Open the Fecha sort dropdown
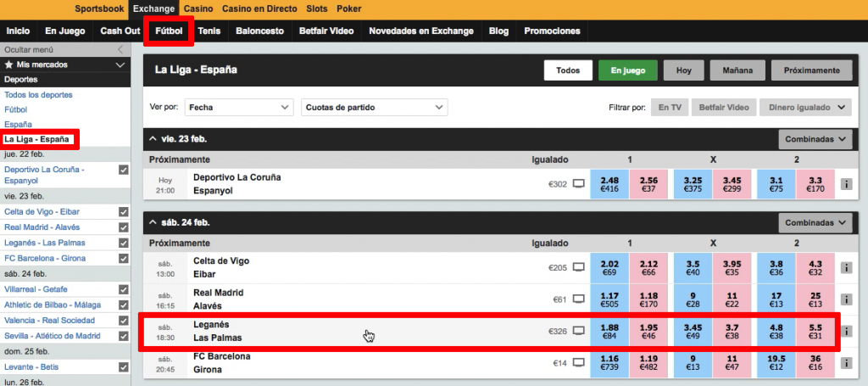This screenshot has height=386, width=868. coord(239,108)
